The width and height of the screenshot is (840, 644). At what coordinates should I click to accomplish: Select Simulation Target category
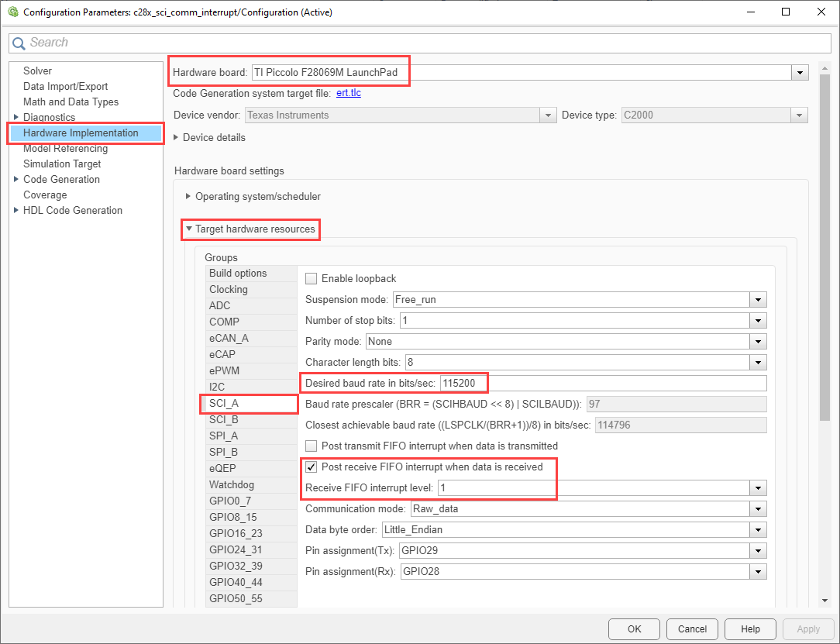coord(62,164)
